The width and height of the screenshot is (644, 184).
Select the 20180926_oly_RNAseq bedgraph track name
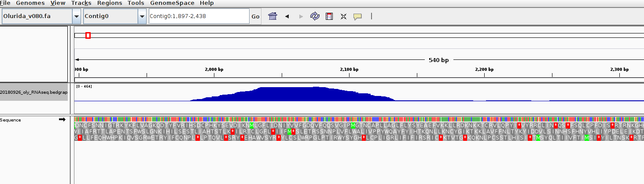pos(34,92)
